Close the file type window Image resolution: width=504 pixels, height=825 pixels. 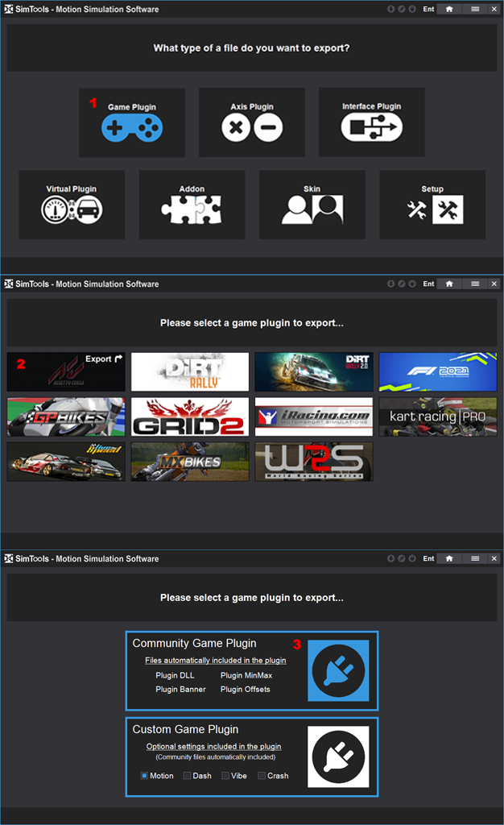pyautogui.click(x=494, y=9)
